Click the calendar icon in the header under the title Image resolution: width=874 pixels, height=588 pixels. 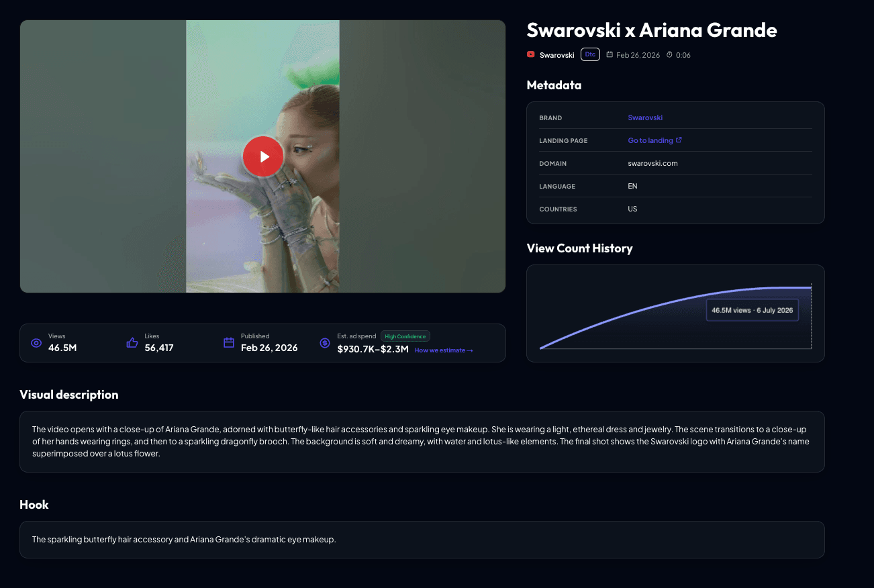click(x=610, y=55)
